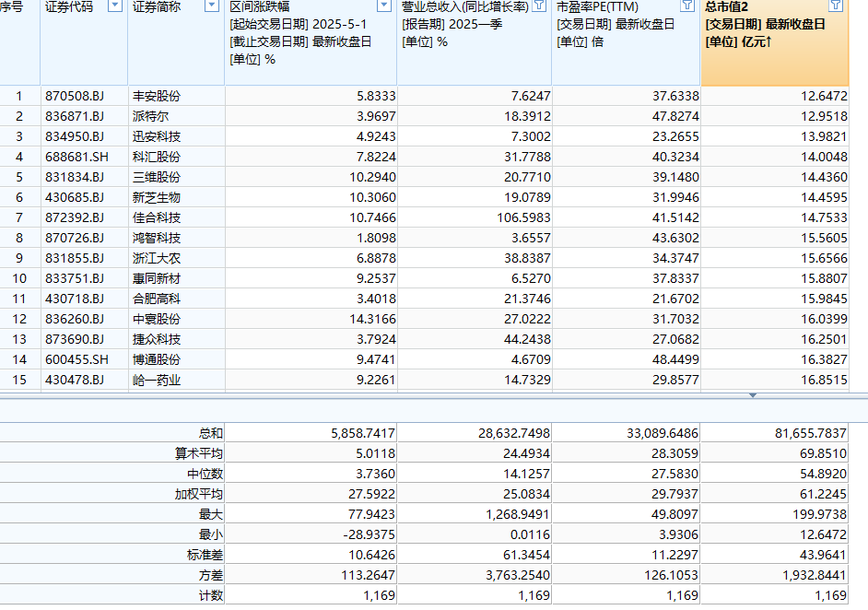Open filter dropdown for 证券简称 column
The image size is (868, 610).
(x=211, y=6)
